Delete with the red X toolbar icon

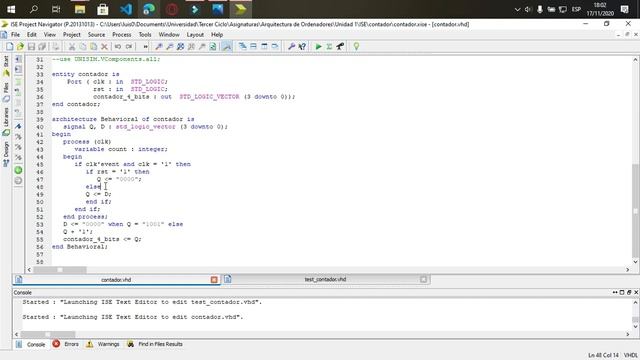click(x=104, y=47)
